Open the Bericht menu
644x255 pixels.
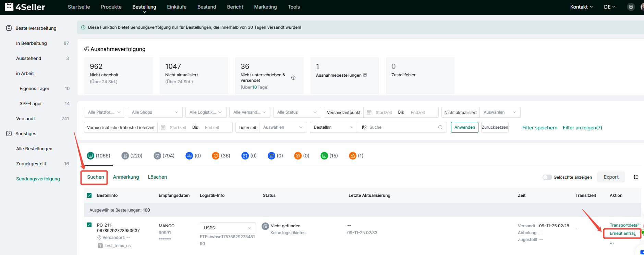tap(235, 7)
